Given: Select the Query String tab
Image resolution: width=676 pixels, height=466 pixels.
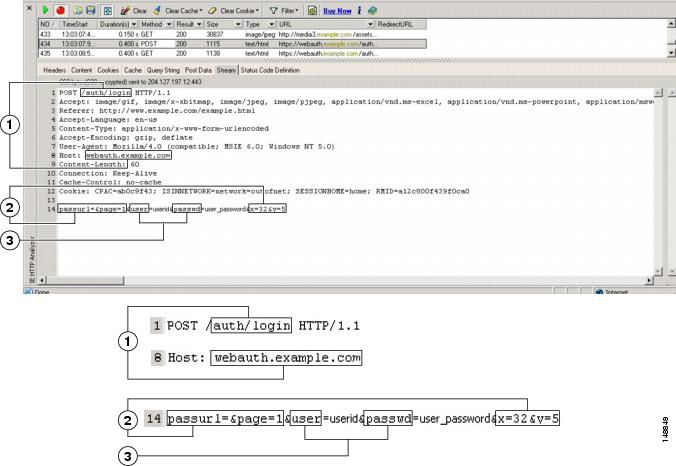Looking at the screenshot, I should (x=163, y=70).
